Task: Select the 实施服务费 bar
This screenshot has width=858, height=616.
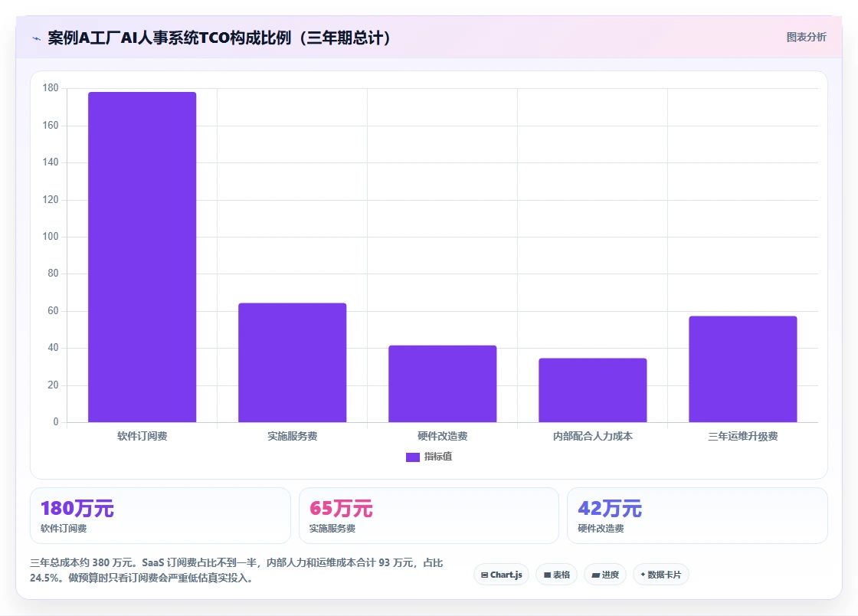Action: click(292, 362)
